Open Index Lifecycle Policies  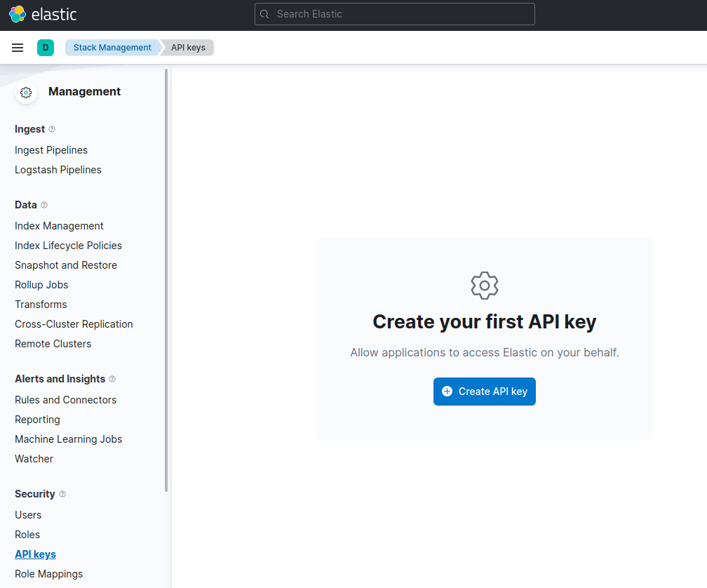[x=68, y=246]
